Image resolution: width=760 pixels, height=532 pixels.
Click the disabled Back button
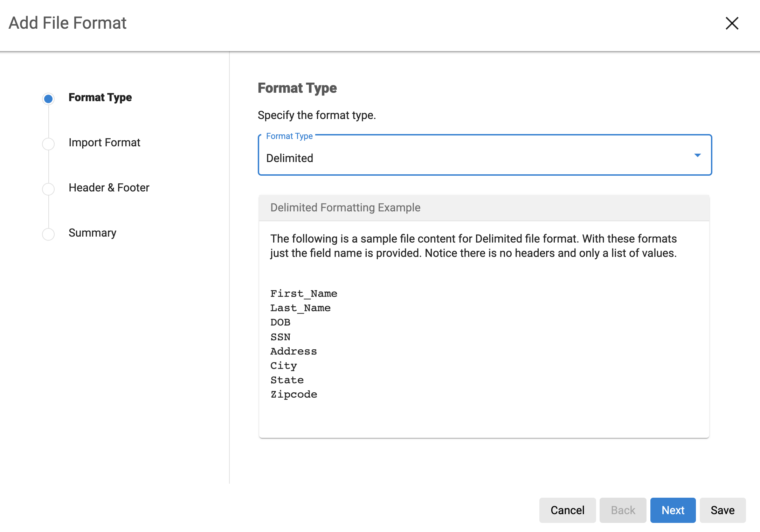[623, 510]
